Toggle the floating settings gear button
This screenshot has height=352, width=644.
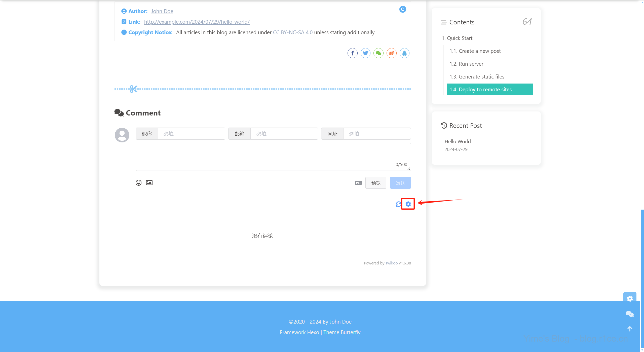click(x=630, y=298)
